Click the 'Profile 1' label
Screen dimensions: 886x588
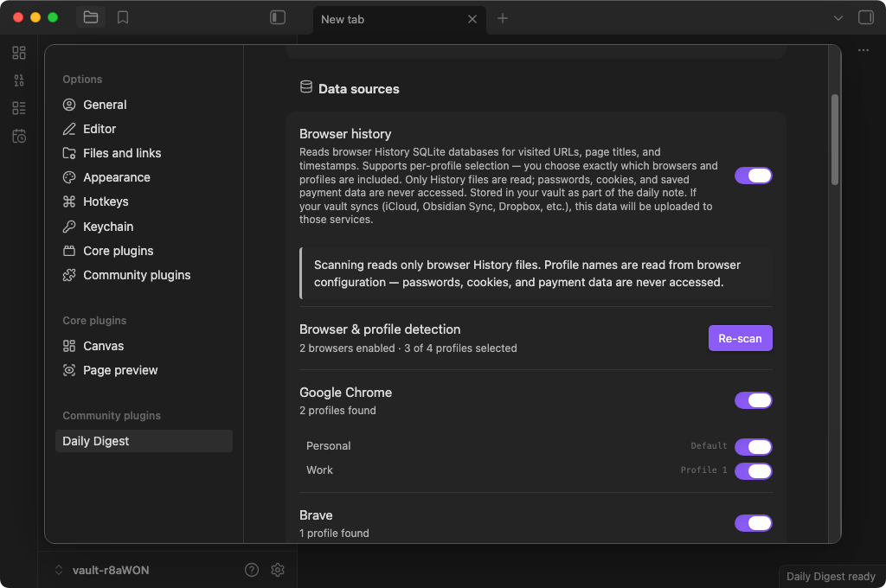pyautogui.click(x=703, y=470)
